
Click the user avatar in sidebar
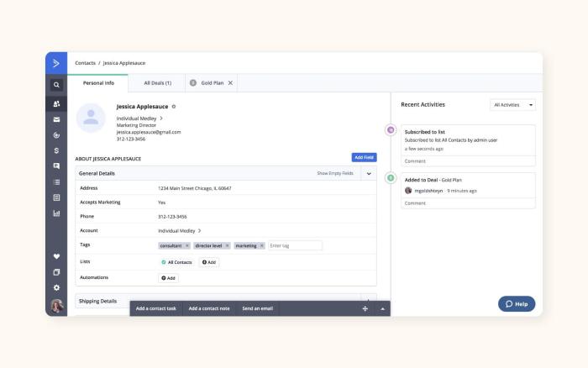[56, 306]
